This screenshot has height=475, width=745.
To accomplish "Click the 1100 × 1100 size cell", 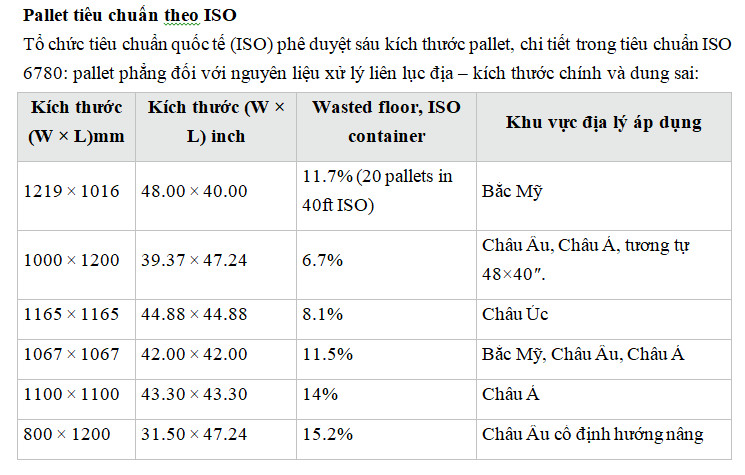I will pos(71,394).
